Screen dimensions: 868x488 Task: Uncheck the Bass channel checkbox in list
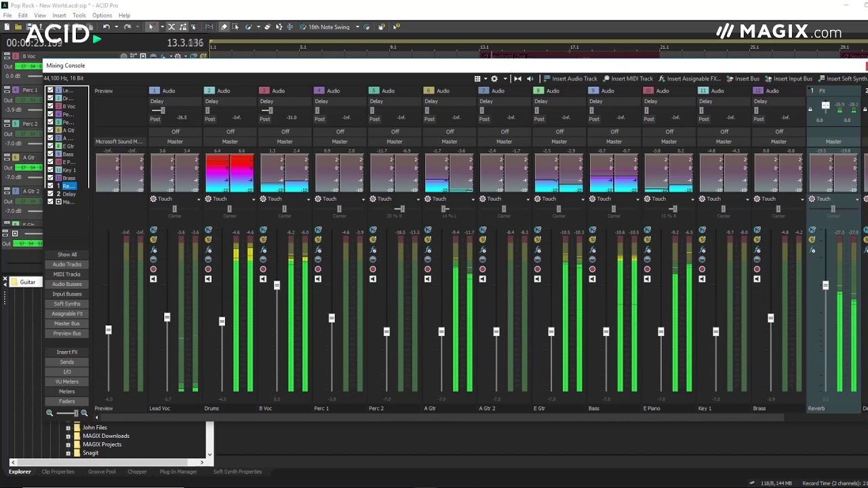[x=50, y=154]
